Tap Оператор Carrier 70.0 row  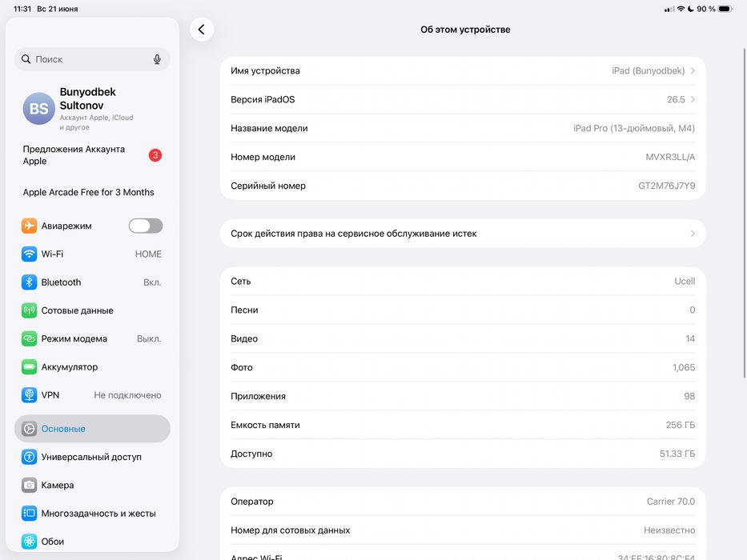pos(463,502)
